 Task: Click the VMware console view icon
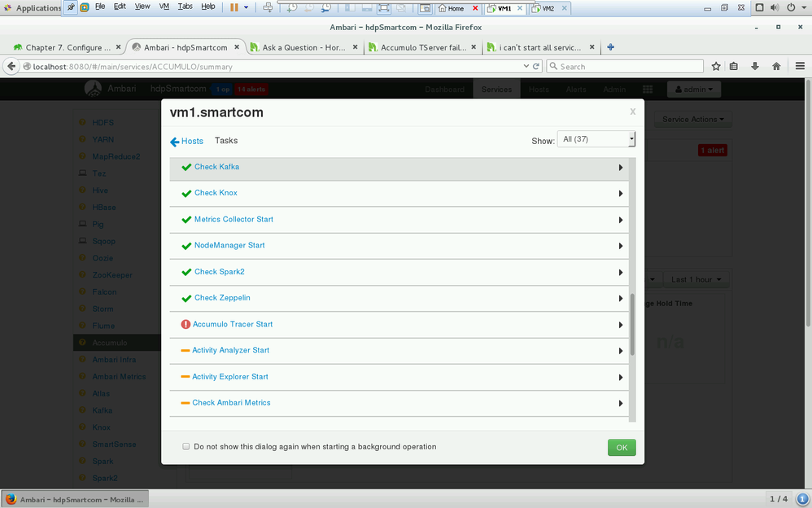point(426,8)
